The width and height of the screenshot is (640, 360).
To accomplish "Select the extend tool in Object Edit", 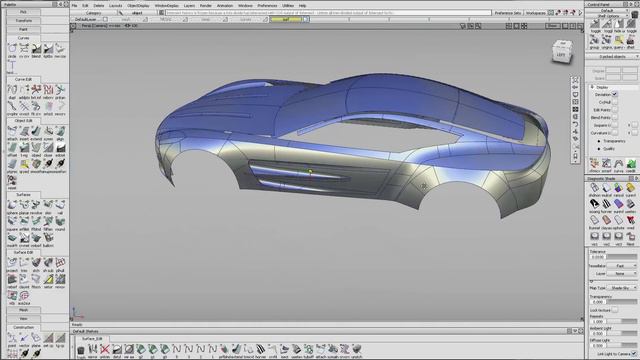I will 36,132.
